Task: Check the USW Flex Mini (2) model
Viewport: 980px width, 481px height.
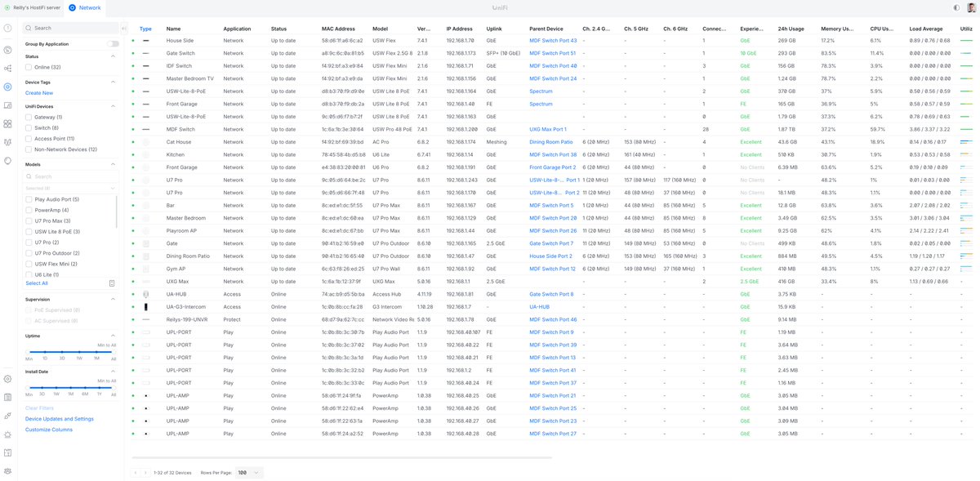Action: 29,264
